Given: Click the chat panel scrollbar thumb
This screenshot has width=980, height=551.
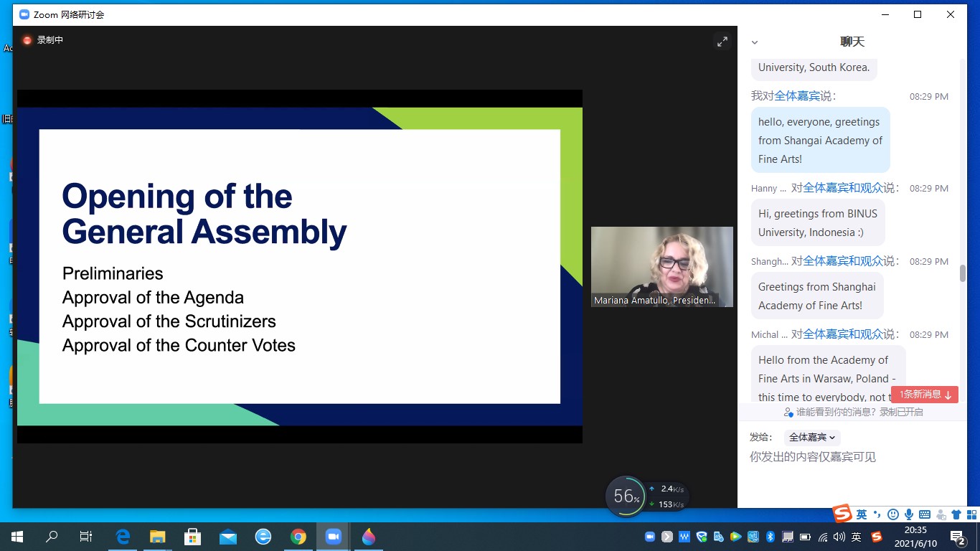Looking at the screenshot, I should (x=962, y=273).
